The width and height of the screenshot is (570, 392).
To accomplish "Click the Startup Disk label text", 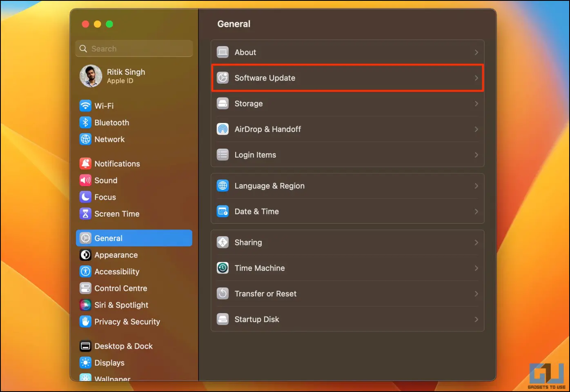I will point(257,319).
